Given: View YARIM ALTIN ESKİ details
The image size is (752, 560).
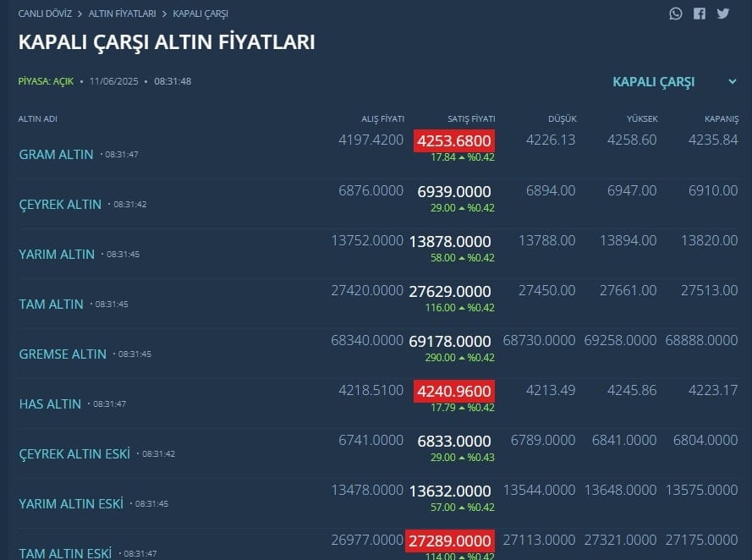Looking at the screenshot, I should [71, 503].
